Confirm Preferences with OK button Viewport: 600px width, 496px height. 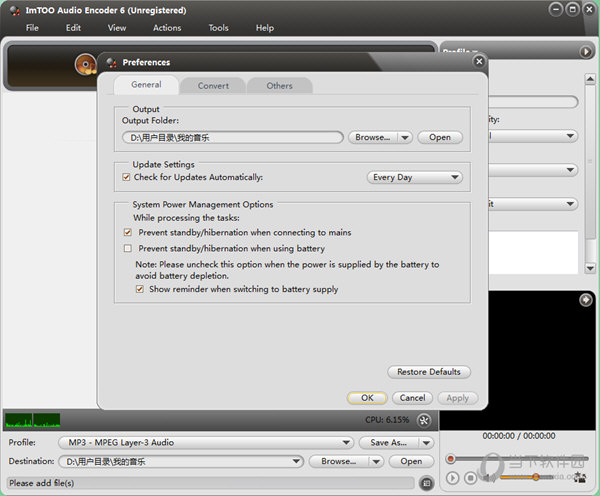click(x=367, y=398)
